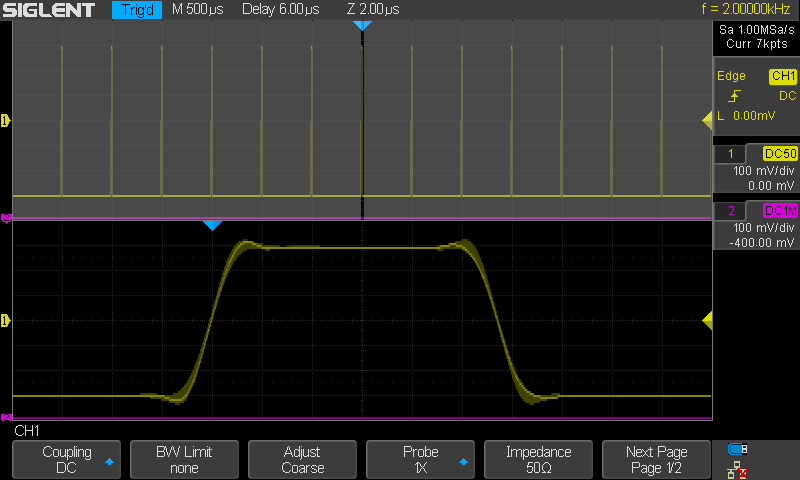
Task: Select the Delay 6.00µs readout
Action: (x=281, y=9)
